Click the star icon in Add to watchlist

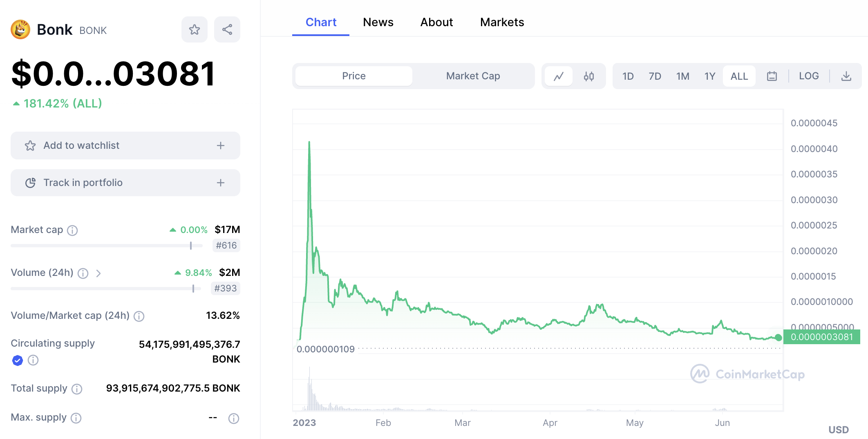(x=30, y=146)
